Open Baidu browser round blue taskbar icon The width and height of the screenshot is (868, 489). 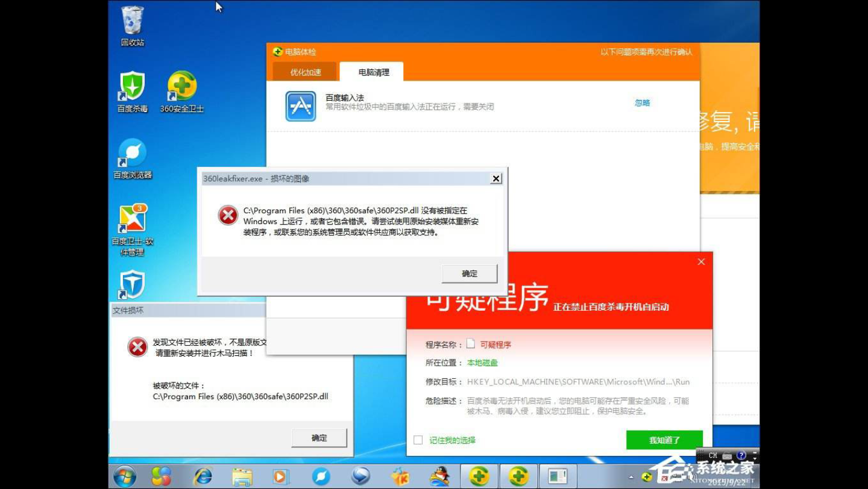(x=321, y=476)
